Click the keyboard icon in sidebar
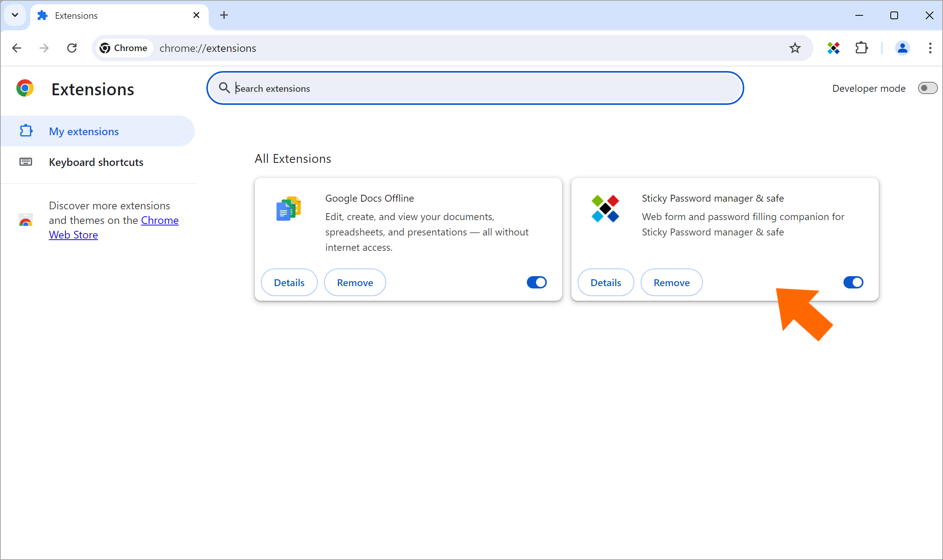Viewport: 943px width, 560px height. [x=26, y=162]
